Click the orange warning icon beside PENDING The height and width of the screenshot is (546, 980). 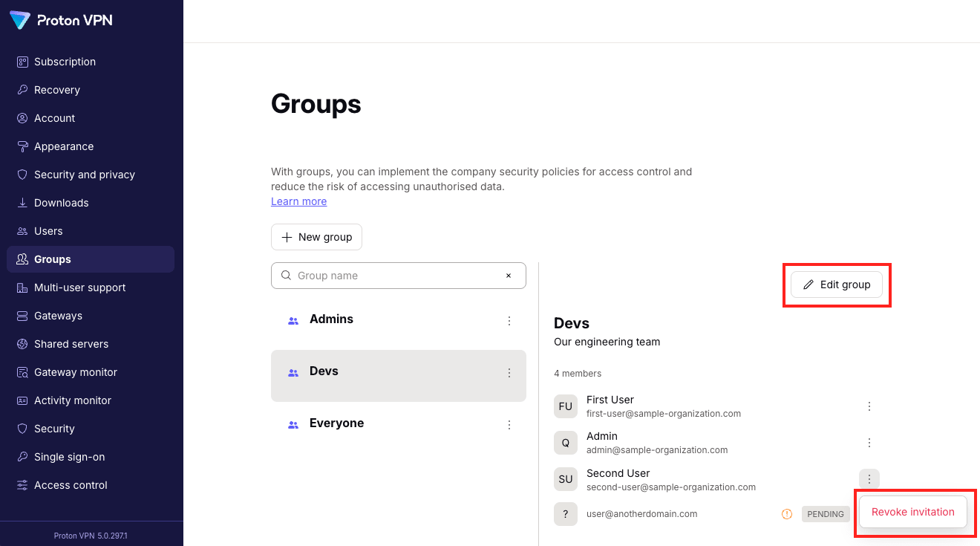(x=786, y=513)
